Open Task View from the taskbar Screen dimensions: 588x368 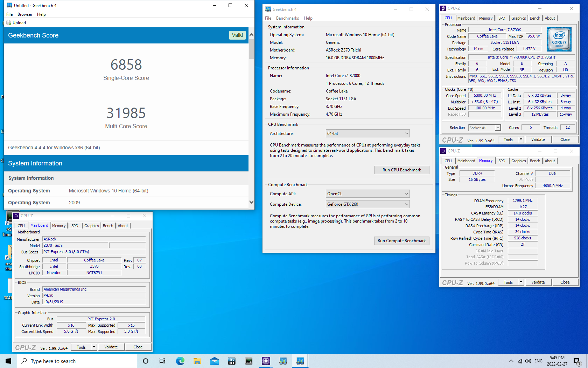pos(162,361)
